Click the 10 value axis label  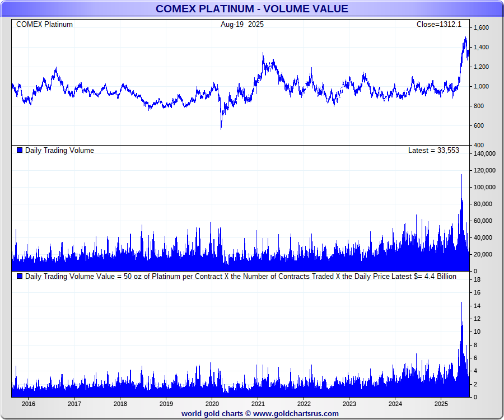pyautogui.click(x=477, y=332)
